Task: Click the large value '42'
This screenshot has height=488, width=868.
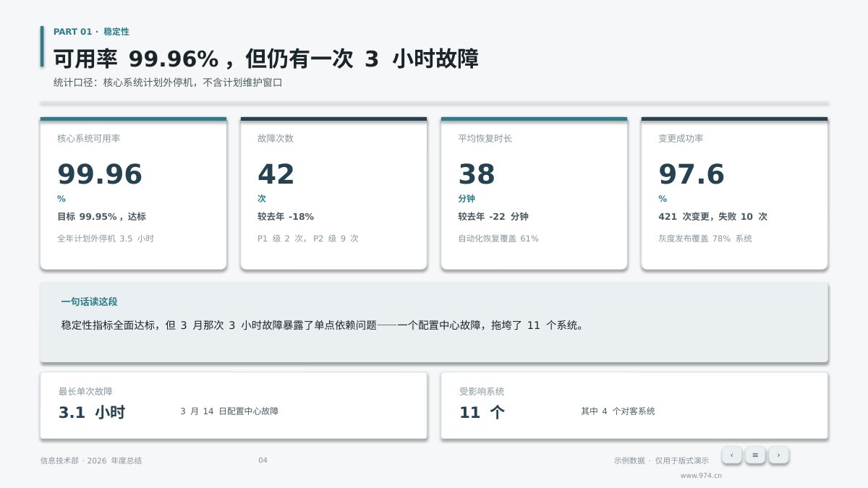Action: coord(276,174)
